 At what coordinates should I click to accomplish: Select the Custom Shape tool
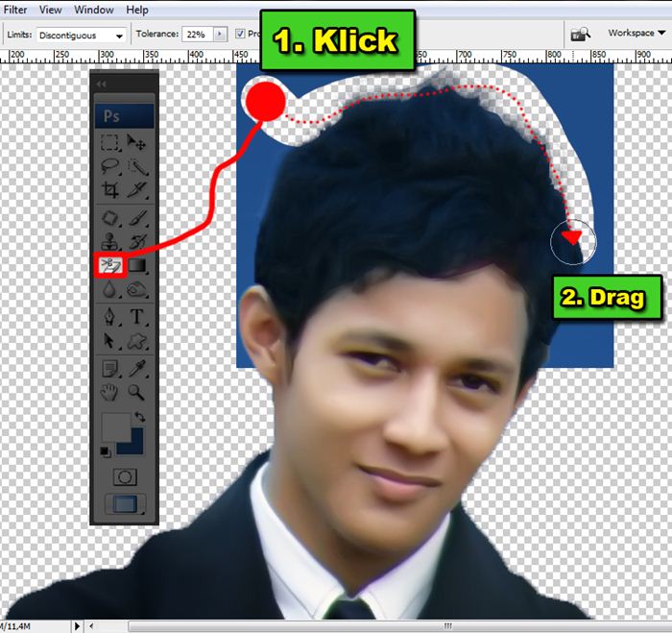pyautogui.click(x=136, y=341)
